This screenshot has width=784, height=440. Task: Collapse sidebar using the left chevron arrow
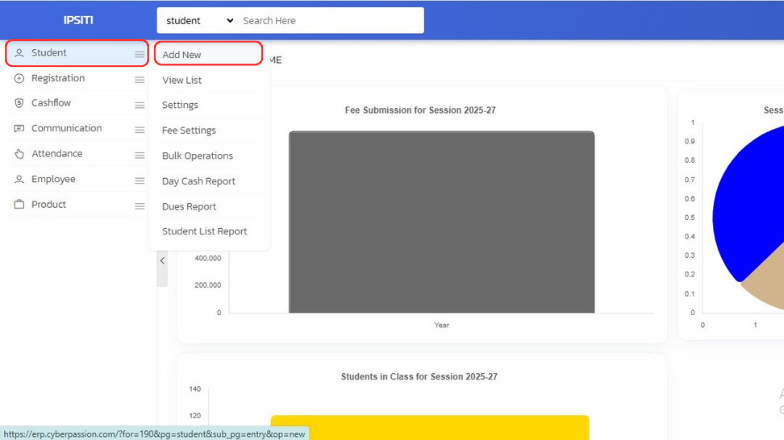[162, 261]
